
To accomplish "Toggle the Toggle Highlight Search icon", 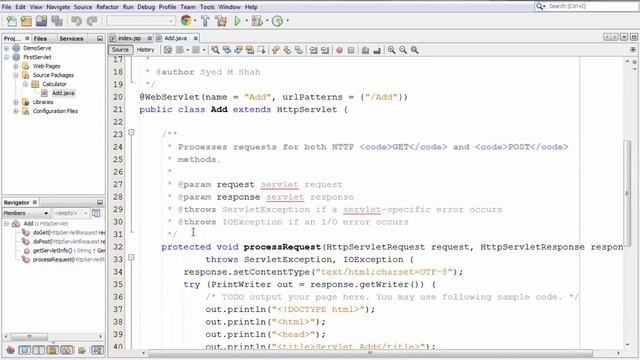I will pyautogui.click(x=249, y=50).
